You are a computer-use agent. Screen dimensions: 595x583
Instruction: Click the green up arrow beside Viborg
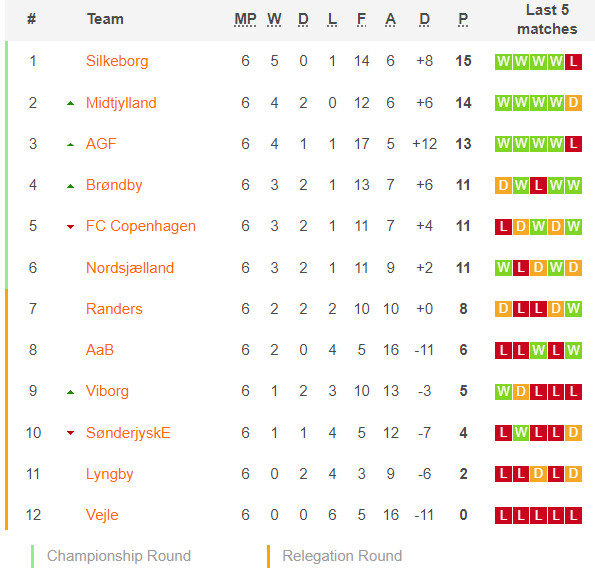(x=70, y=392)
